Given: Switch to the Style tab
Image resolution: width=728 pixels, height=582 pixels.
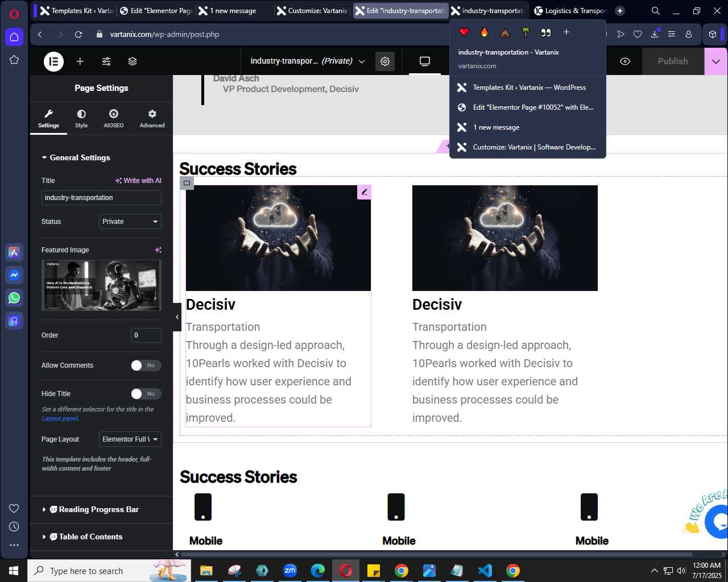Looking at the screenshot, I should pos(81,119).
